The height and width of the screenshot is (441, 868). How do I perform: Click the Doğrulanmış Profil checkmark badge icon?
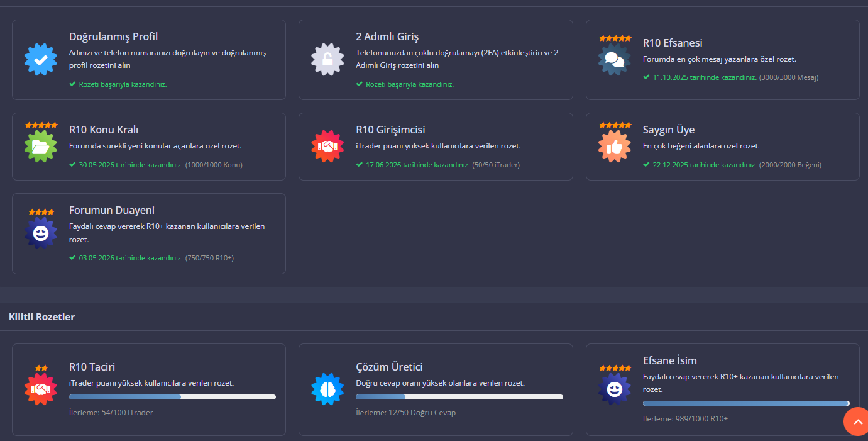(41, 60)
